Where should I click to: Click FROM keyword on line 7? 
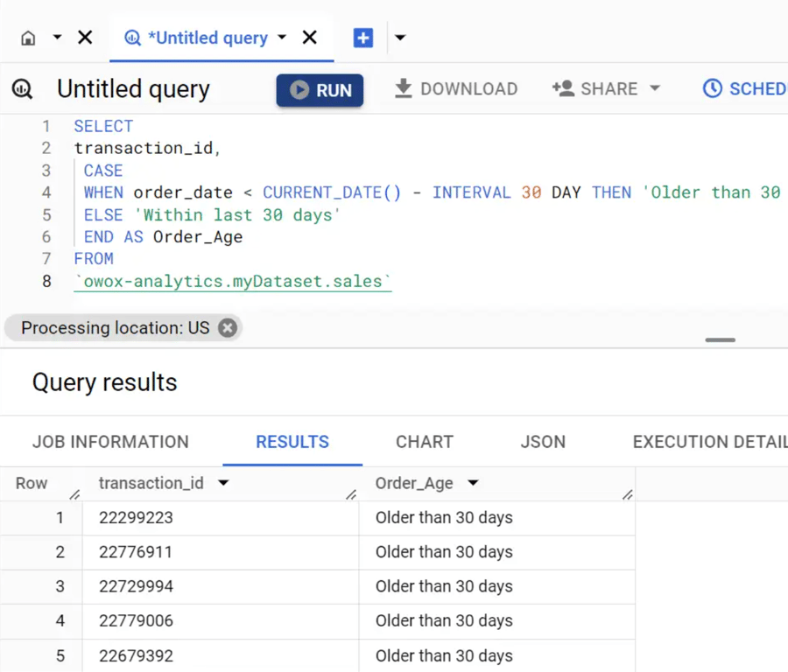click(94, 259)
